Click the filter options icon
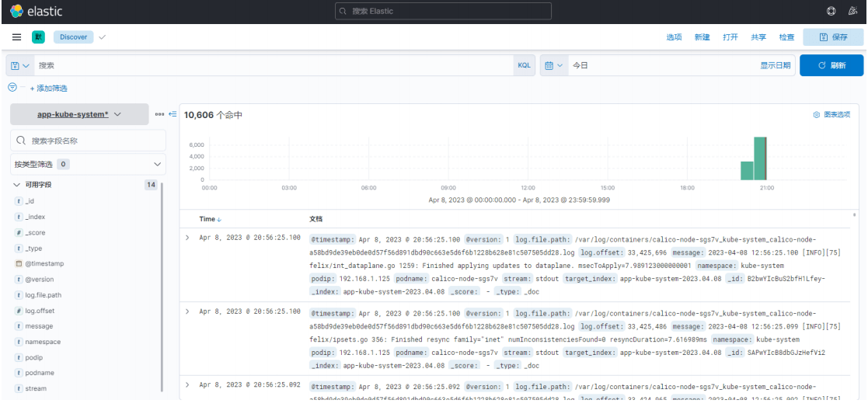Screen dimensions: 868x407 pos(12,87)
